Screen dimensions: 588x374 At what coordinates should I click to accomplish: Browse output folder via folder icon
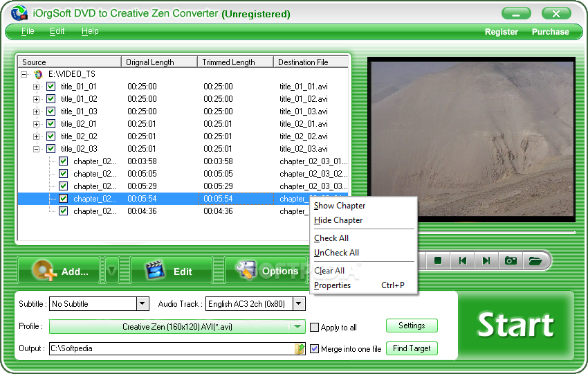pyautogui.click(x=300, y=349)
